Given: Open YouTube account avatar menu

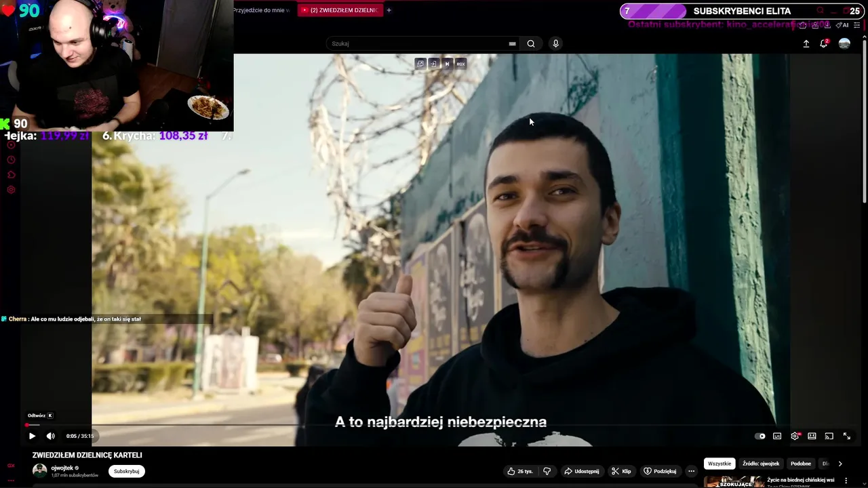Looking at the screenshot, I should click(x=844, y=43).
